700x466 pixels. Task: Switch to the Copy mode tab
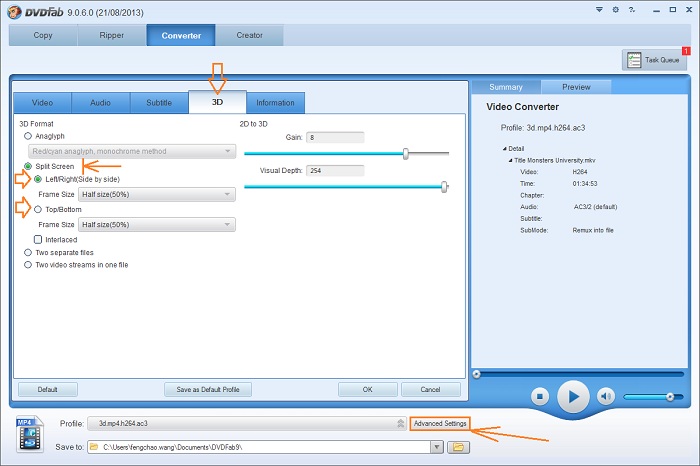click(43, 35)
